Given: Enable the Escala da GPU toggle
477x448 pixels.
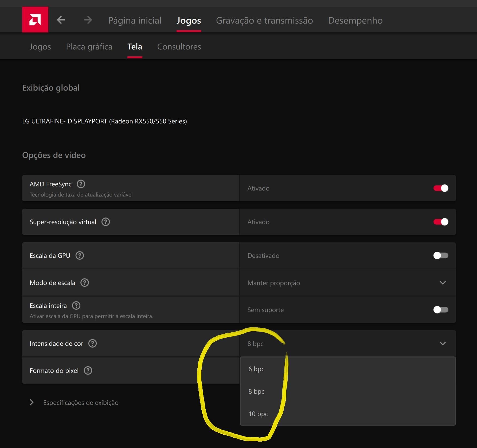Looking at the screenshot, I should [x=441, y=256].
